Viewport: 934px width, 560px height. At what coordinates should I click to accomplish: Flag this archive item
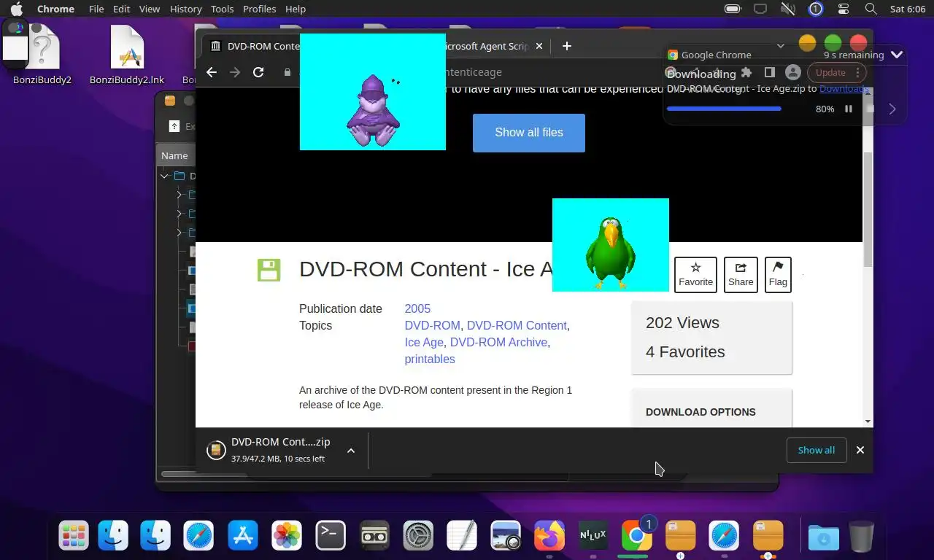(778, 275)
